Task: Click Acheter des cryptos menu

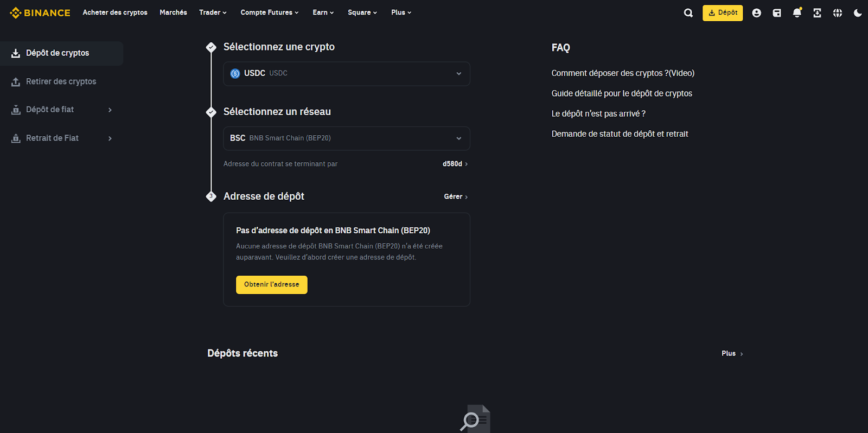Action: coord(115,12)
